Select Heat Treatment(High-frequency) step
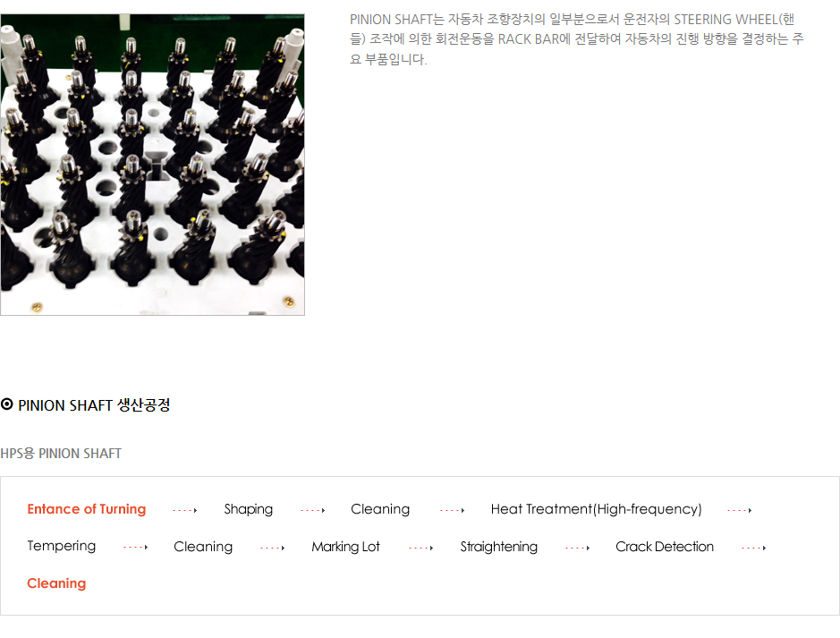 597,509
